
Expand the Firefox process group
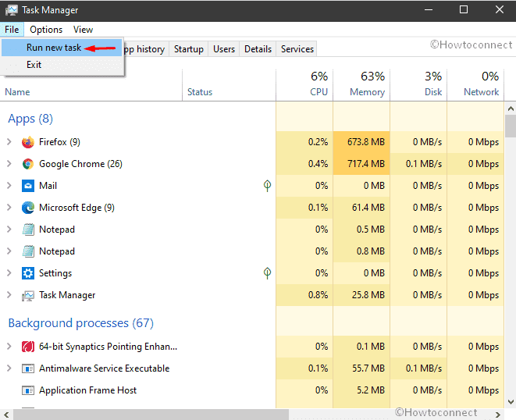pos(9,142)
